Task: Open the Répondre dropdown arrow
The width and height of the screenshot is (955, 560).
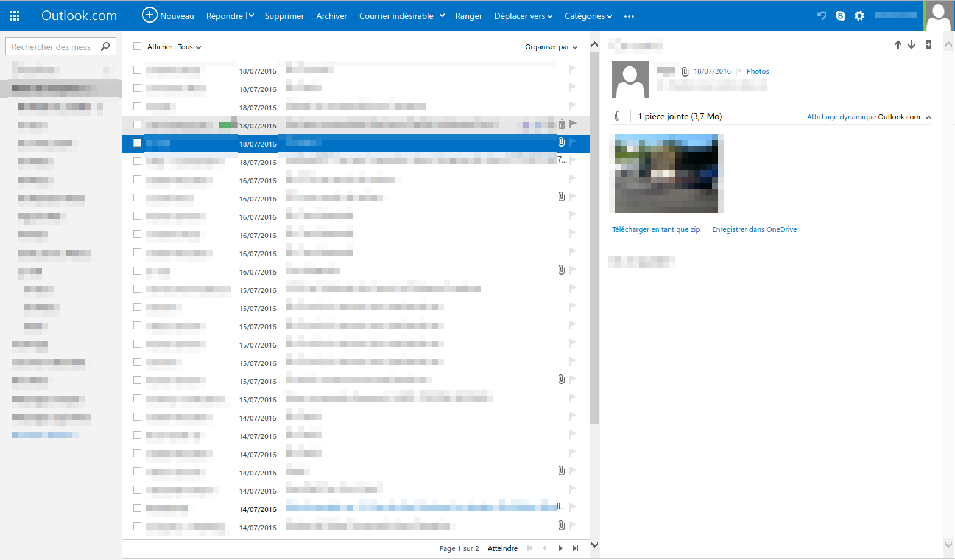Action: point(251,16)
